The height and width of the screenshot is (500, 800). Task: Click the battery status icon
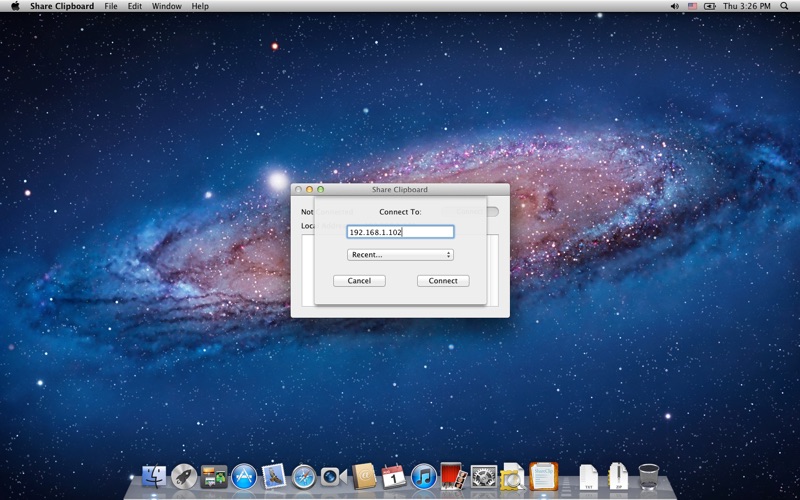pos(710,6)
